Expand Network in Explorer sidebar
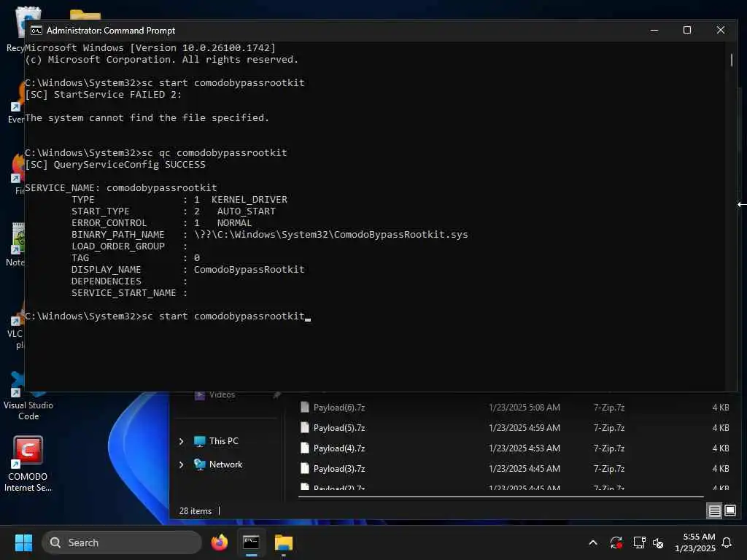747x560 pixels. [x=181, y=464]
